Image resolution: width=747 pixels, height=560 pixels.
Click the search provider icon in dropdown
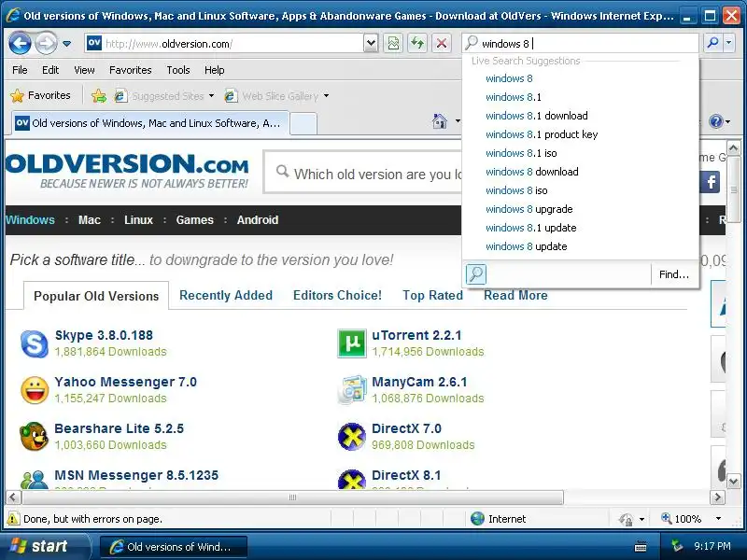(475, 274)
